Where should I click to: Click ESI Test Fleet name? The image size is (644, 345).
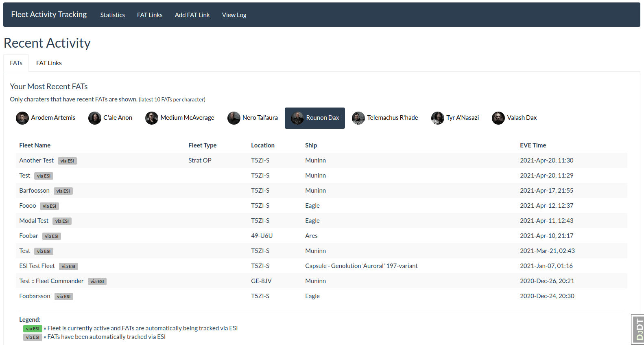37,266
